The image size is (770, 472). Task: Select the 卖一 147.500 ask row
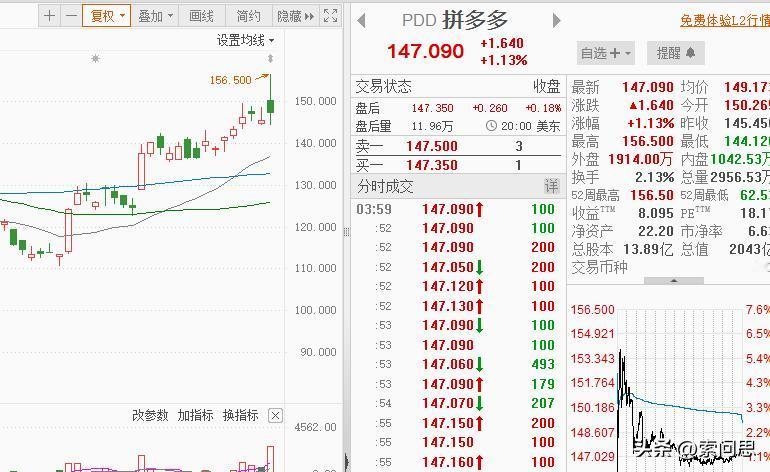[458, 146]
